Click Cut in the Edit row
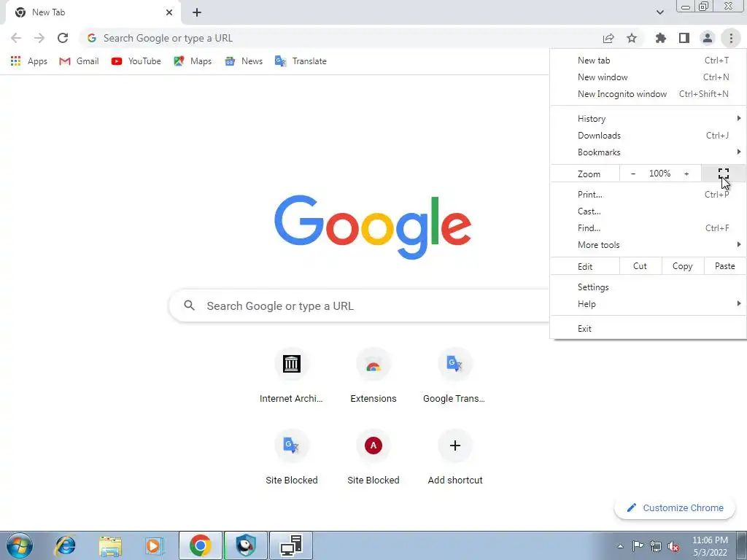Image resolution: width=747 pixels, height=560 pixels. [640, 266]
